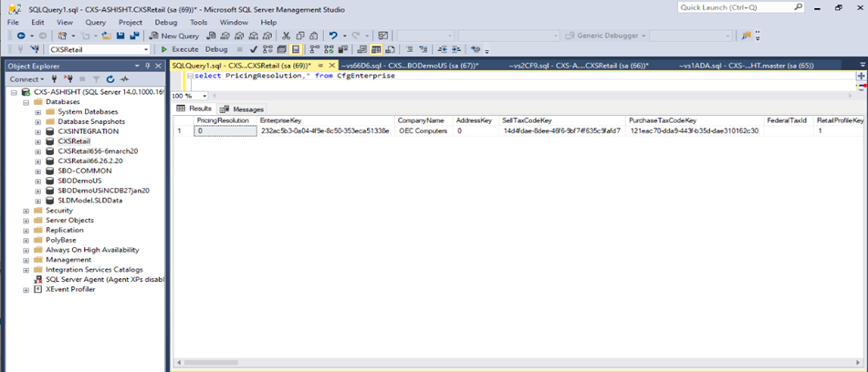Expand the Server Objects folder node
Screen dimensions: 868x372
click(x=26, y=221)
